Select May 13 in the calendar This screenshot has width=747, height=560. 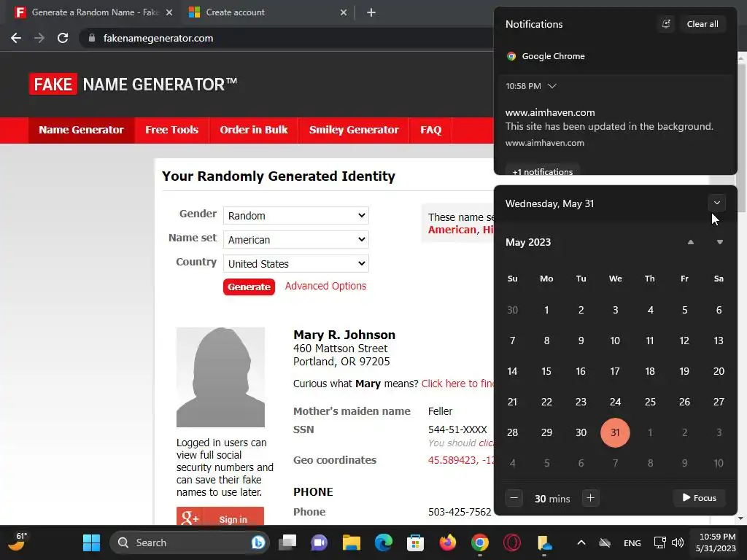[x=719, y=341]
